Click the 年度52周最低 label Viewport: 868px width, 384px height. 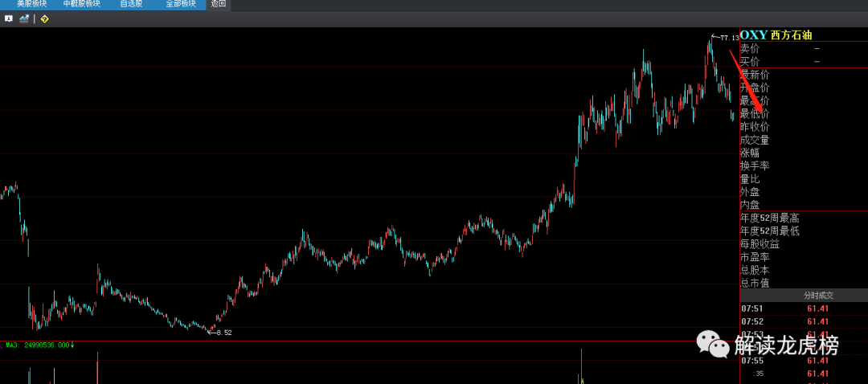click(769, 231)
